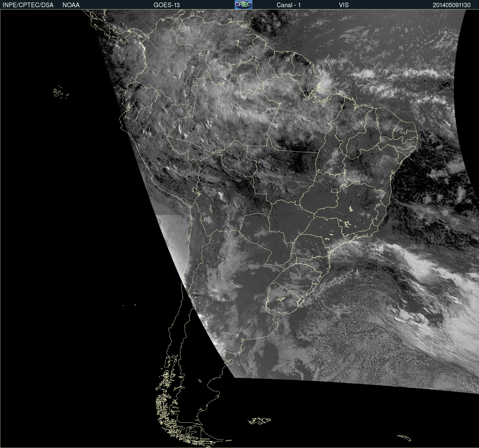Image resolution: width=479 pixels, height=448 pixels.
Task: Select the VIS channel label
Action: click(343, 5)
